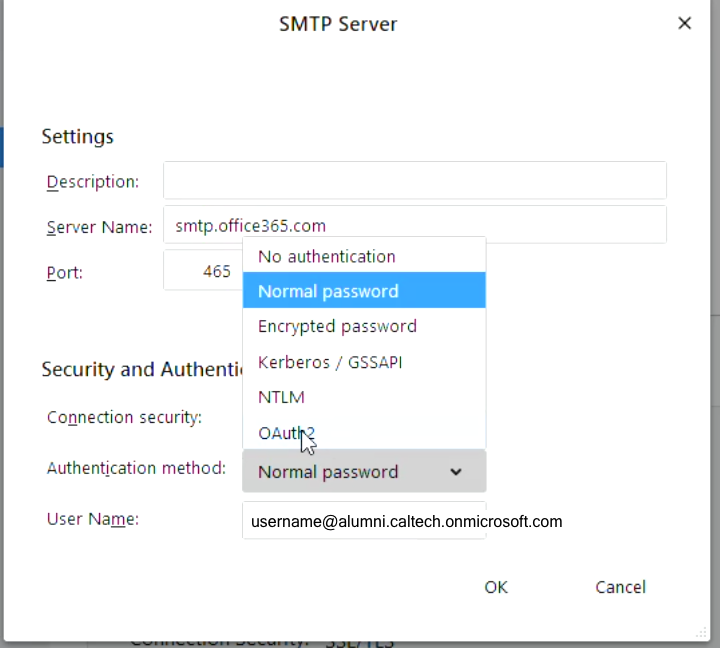
Task: Close the SMTP Server dialog
Action: point(684,23)
